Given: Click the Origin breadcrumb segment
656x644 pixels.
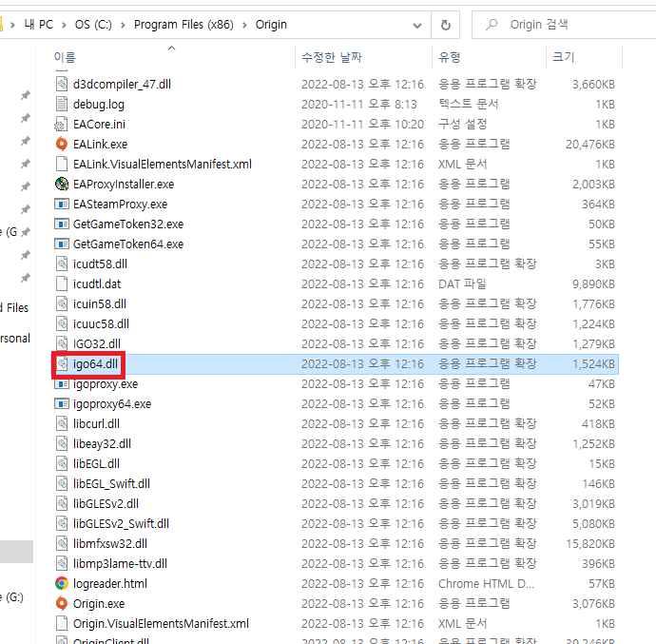Looking at the screenshot, I should pyautogui.click(x=271, y=25).
